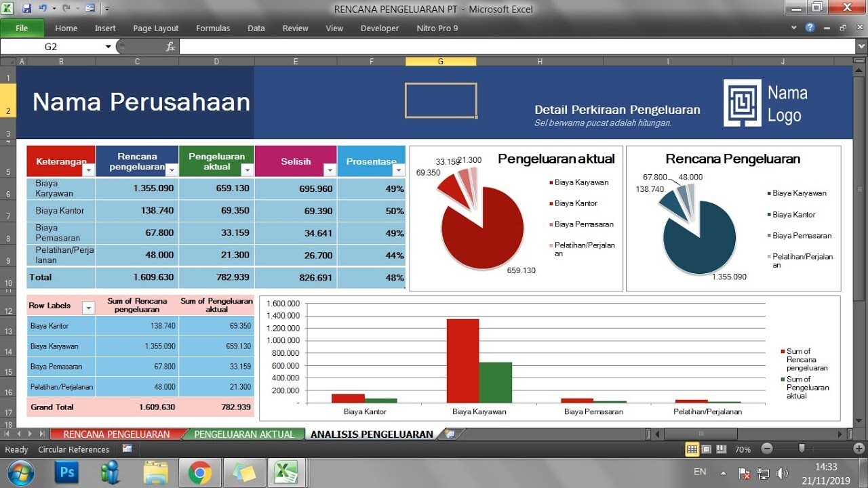Image resolution: width=868 pixels, height=488 pixels.
Task: Click the Undo icon
Action: point(43,7)
